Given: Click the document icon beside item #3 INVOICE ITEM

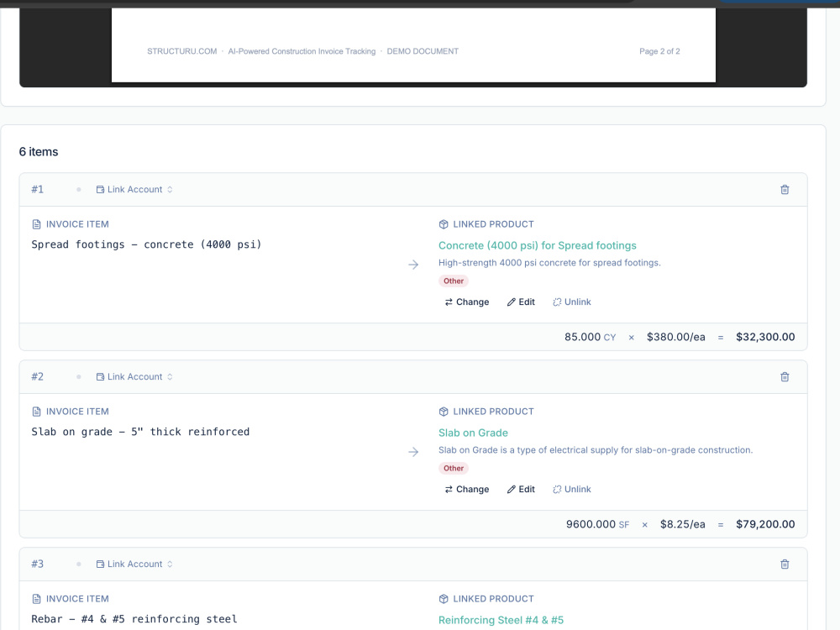Looking at the screenshot, I should tap(36, 599).
